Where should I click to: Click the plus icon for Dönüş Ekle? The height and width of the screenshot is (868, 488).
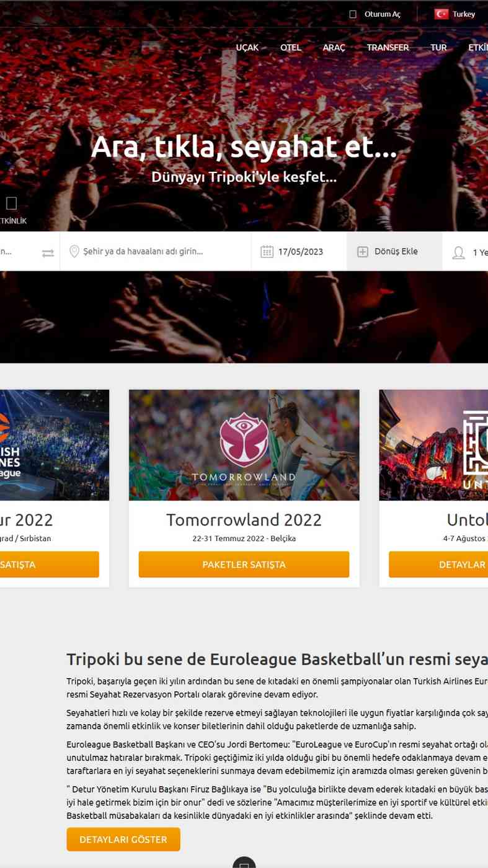[363, 251]
